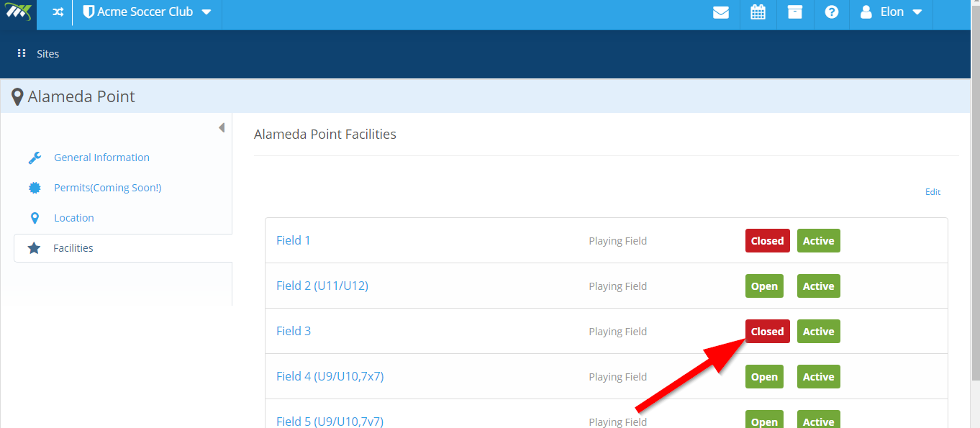Click the Alameda Point page title
This screenshot has height=428, width=980.
pos(81,96)
